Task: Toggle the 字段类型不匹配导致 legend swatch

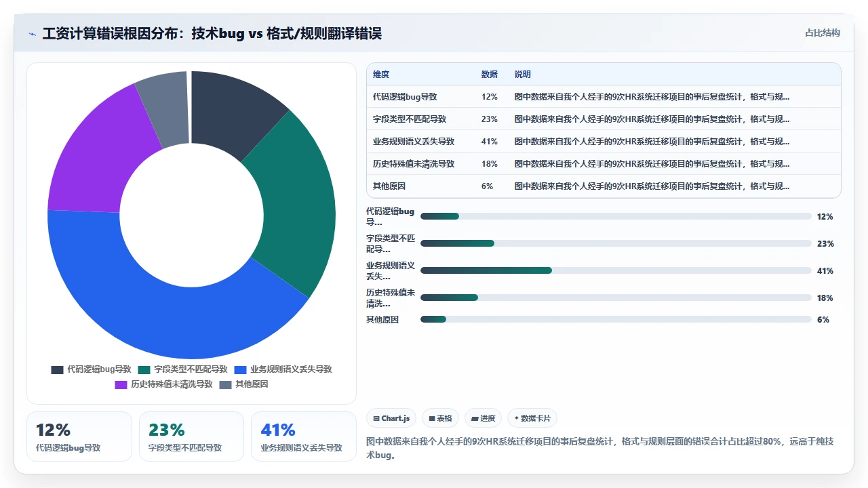Action: 144,370
